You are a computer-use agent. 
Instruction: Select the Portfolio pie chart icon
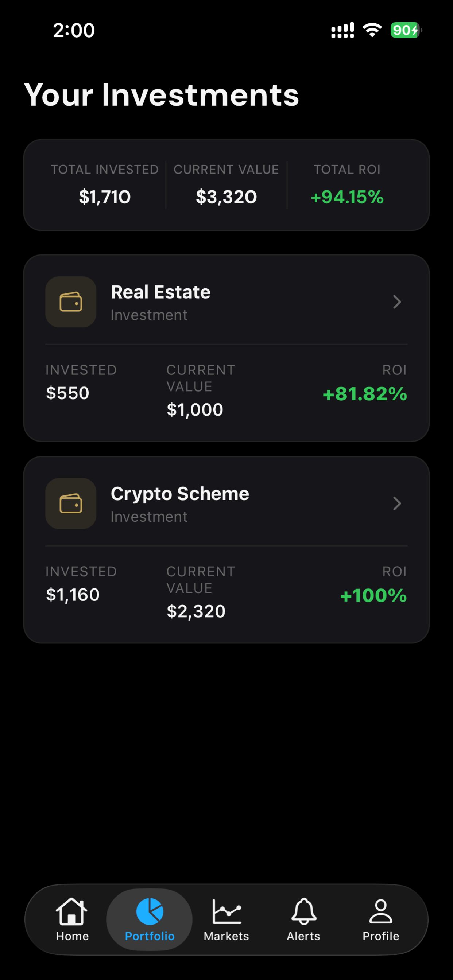click(150, 911)
